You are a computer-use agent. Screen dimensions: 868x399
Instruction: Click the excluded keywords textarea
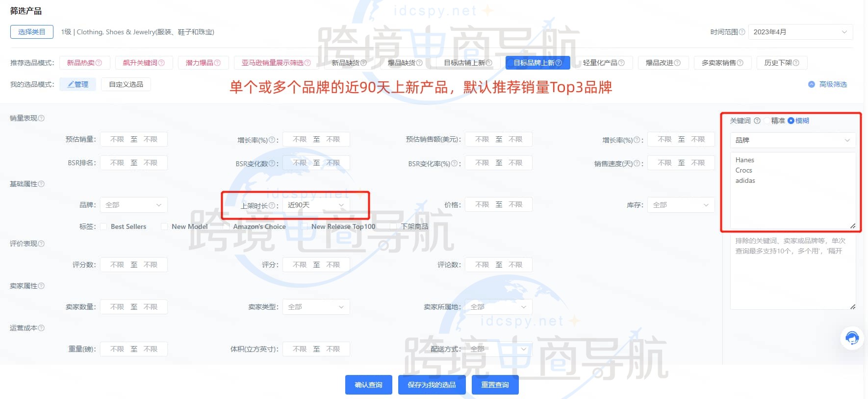tap(793, 271)
